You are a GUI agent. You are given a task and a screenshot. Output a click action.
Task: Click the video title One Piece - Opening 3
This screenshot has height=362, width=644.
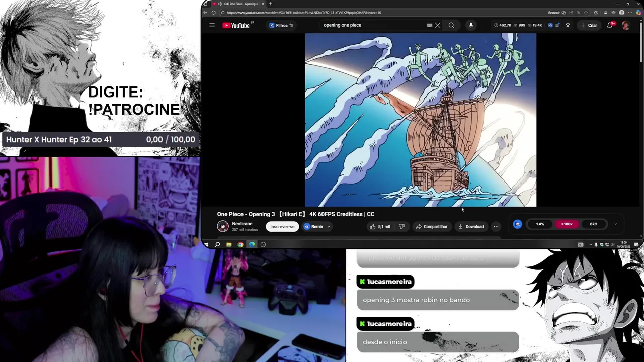click(x=296, y=214)
